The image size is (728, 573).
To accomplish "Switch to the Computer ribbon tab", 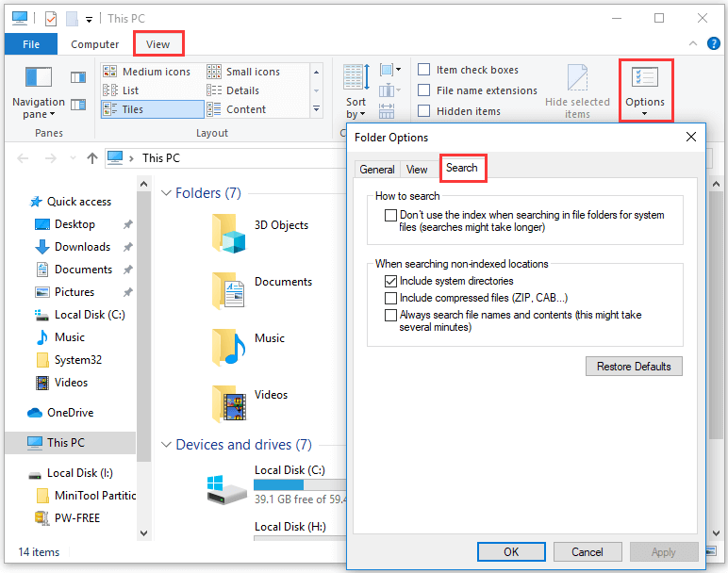I will 94,44.
